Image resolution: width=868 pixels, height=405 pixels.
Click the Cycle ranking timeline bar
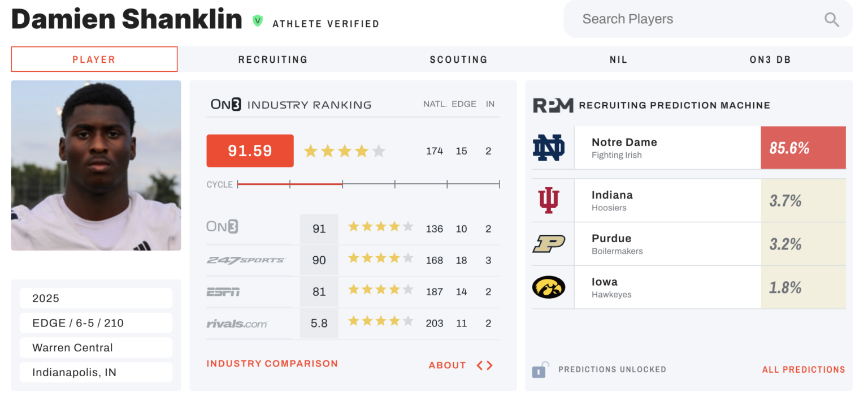coord(368,184)
